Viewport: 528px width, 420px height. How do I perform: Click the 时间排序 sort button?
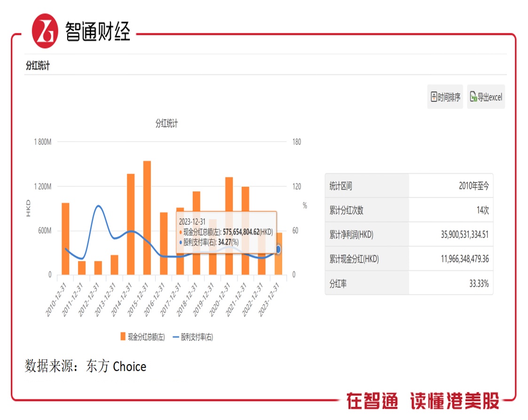[x=445, y=97]
